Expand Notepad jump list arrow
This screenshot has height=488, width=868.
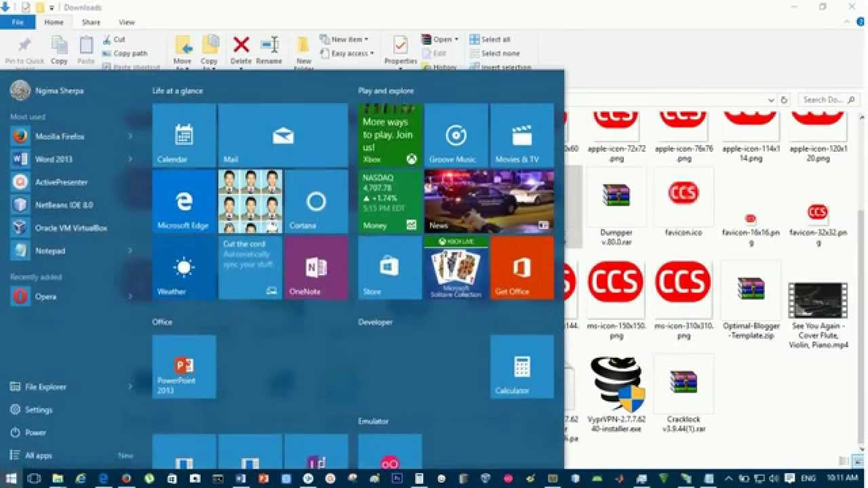pos(130,251)
